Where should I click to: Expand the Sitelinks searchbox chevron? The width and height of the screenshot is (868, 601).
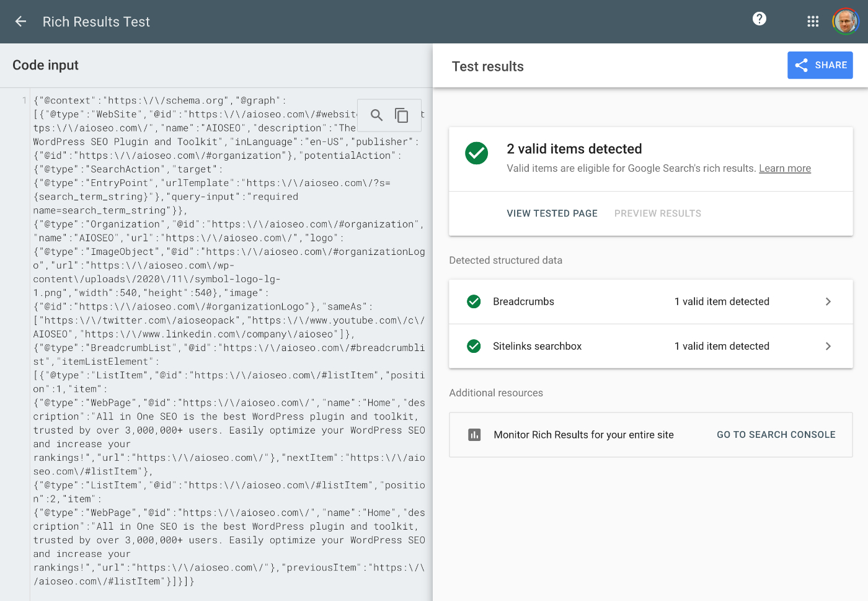click(x=828, y=346)
